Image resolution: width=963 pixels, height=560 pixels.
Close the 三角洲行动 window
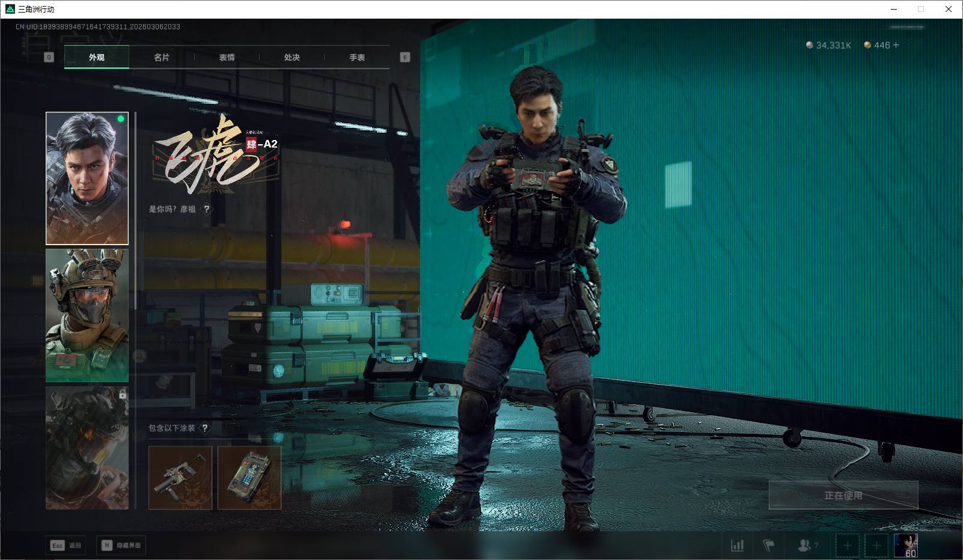[949, 9]
